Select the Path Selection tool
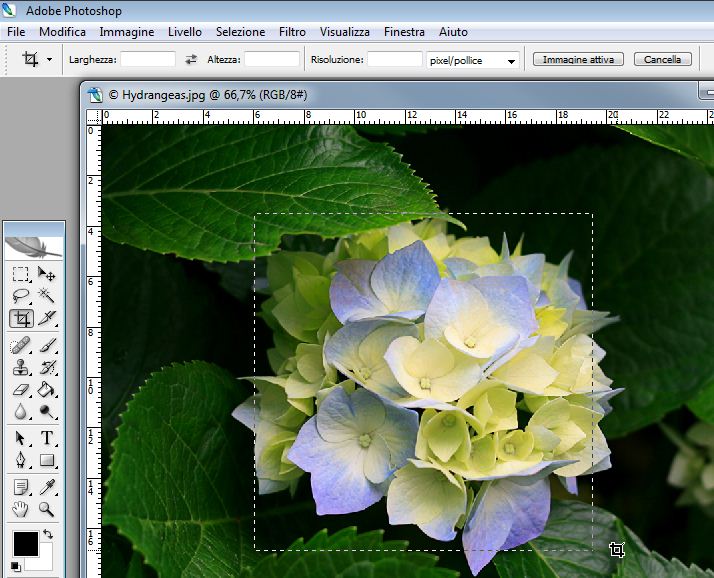The width and height of the screenshot is (714, 578). 20,438
